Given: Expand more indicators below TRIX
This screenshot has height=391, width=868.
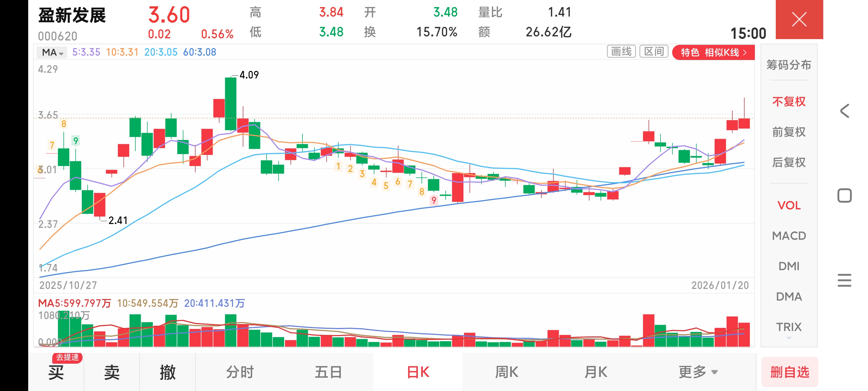Looking at the screenshot, I should [789, 338].
